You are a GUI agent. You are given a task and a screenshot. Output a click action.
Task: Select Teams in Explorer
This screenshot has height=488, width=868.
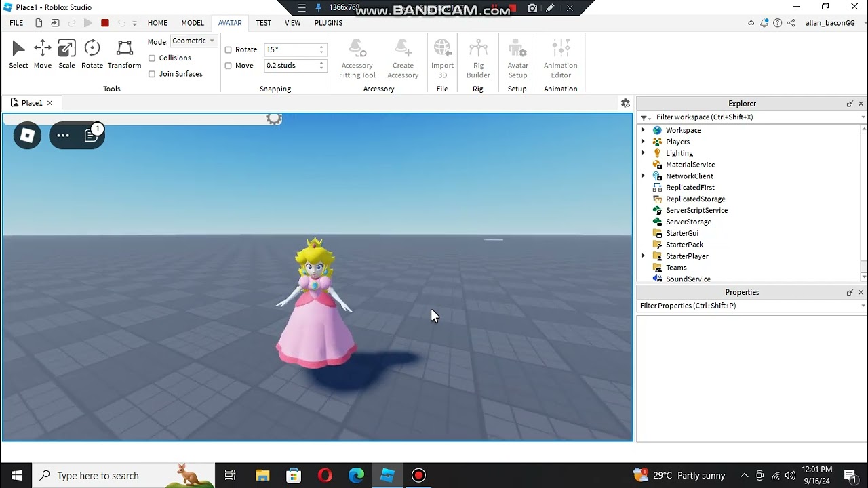pos(676,268)
